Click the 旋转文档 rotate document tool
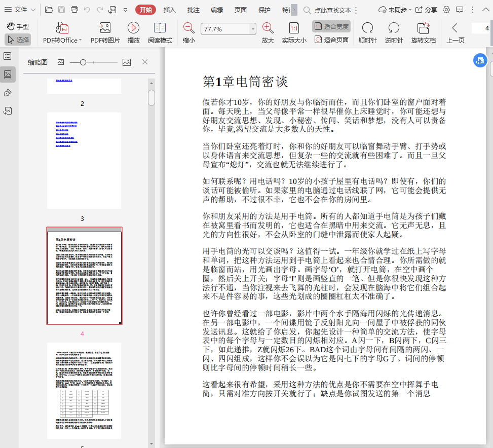493x448 pixels. click(x=424, y=33)
